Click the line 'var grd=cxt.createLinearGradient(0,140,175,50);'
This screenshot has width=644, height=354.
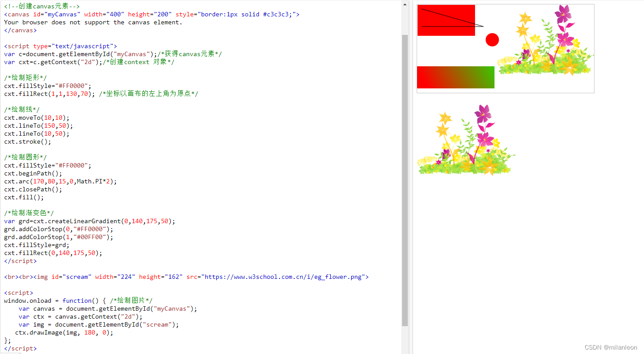click(x=90, y=221)
